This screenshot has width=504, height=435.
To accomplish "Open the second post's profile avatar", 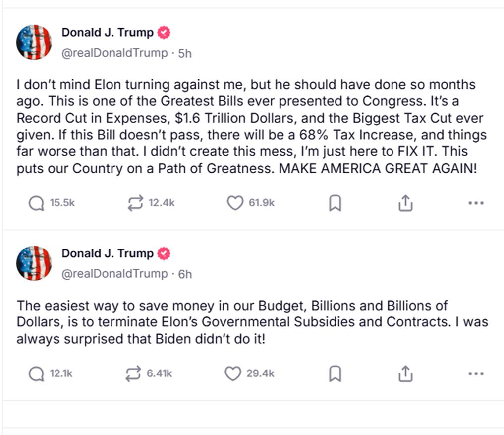I will point(34,263).
